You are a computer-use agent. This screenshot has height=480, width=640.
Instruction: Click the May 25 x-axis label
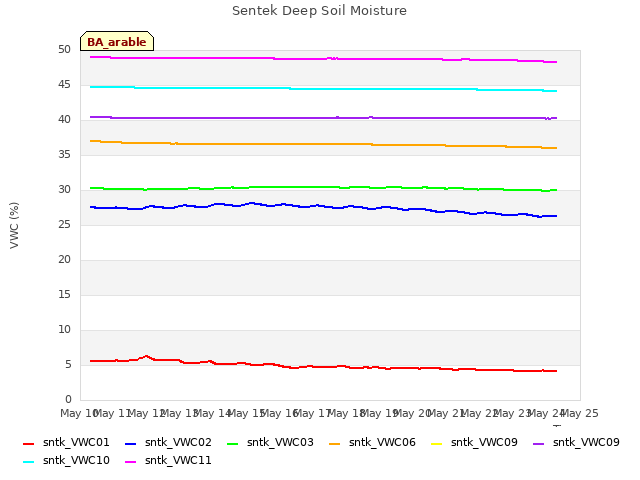(580, 414)
